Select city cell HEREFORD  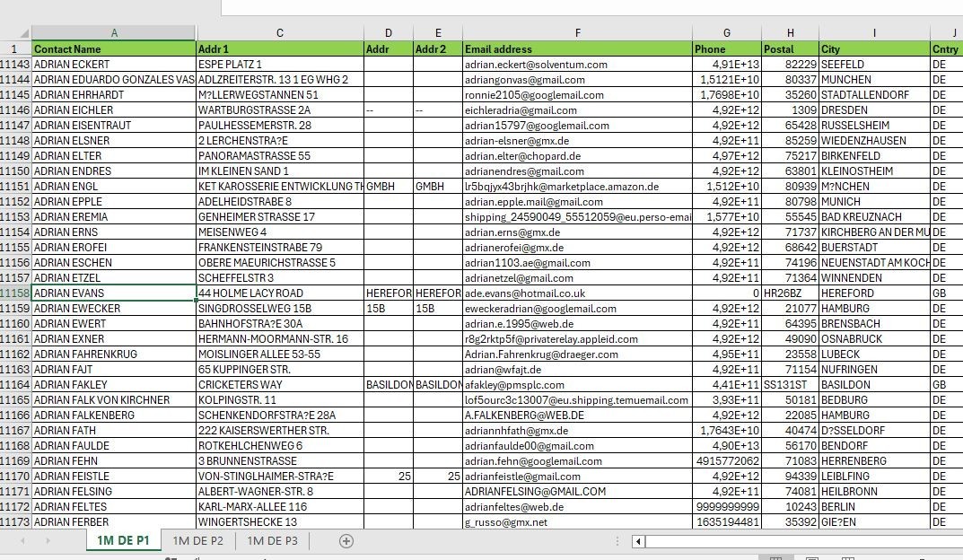[874, 293]
